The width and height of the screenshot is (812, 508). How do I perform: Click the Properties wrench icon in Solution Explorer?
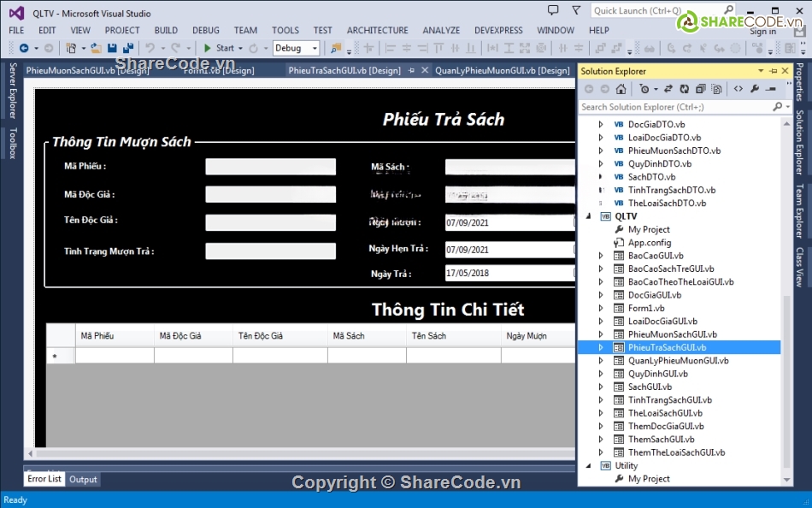point(755,89)
